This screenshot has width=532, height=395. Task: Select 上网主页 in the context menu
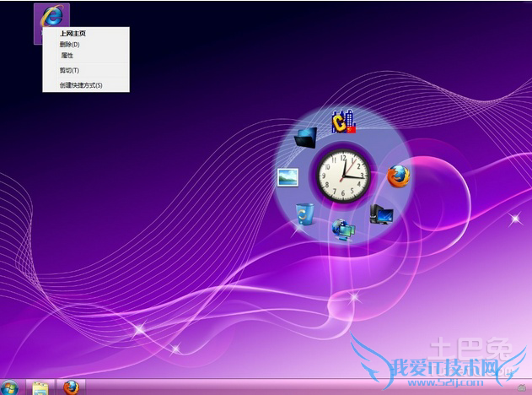73,34
